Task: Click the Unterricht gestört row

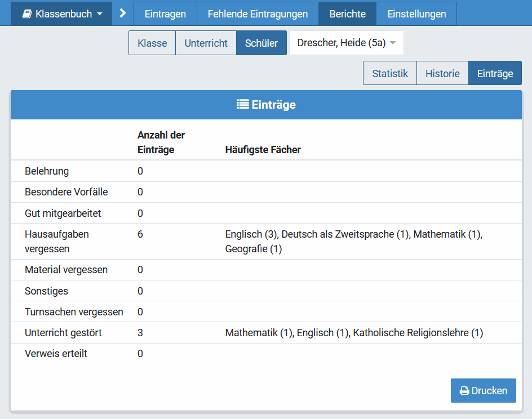Action: point(266,333)
